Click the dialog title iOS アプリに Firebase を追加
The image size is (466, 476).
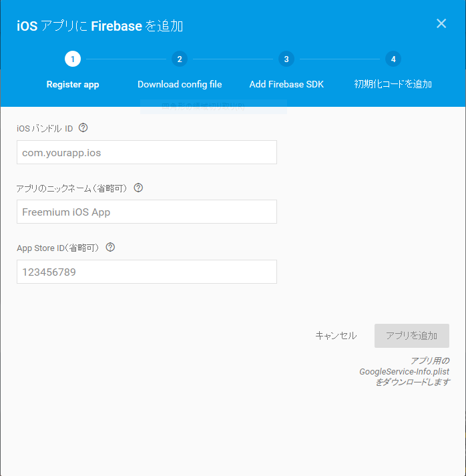coord(99,26)
